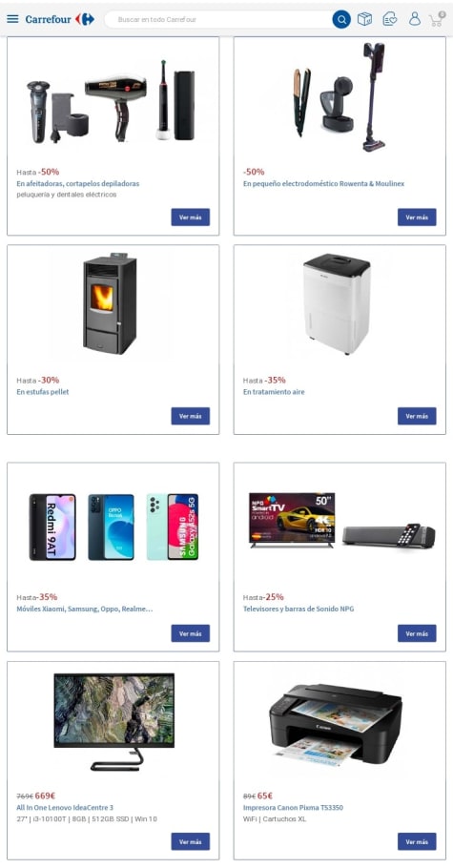Click the magnifier search icon button

click(341, 19)
